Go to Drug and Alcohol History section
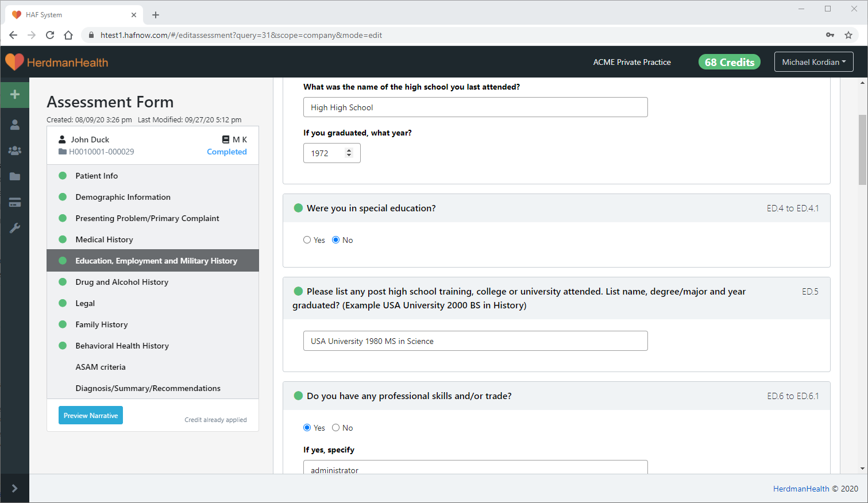Viewport: 868px width, 503px height. point(122,282)
